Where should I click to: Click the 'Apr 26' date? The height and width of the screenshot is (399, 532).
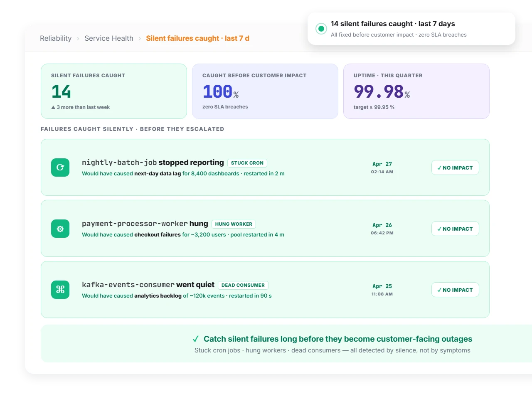click(x=382, y=225)
